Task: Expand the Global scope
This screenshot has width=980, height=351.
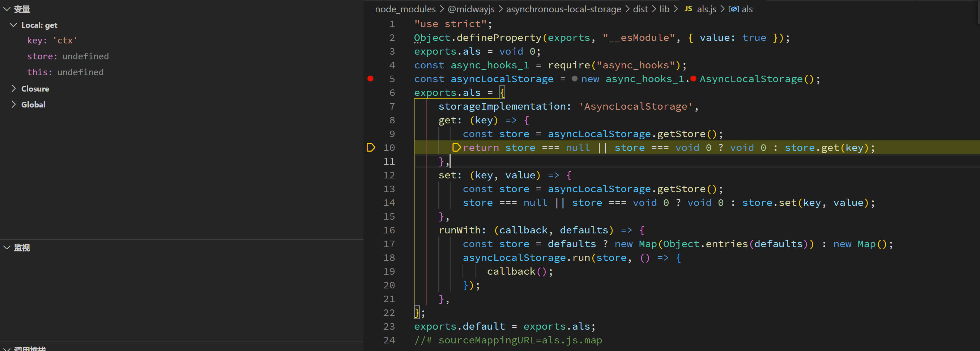Action: 14,104
